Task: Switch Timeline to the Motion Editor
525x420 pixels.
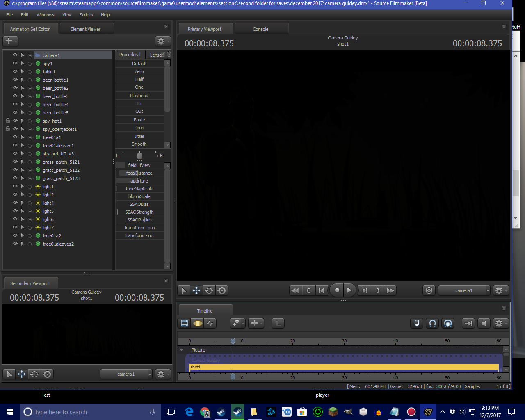Action: click(198, 323)
